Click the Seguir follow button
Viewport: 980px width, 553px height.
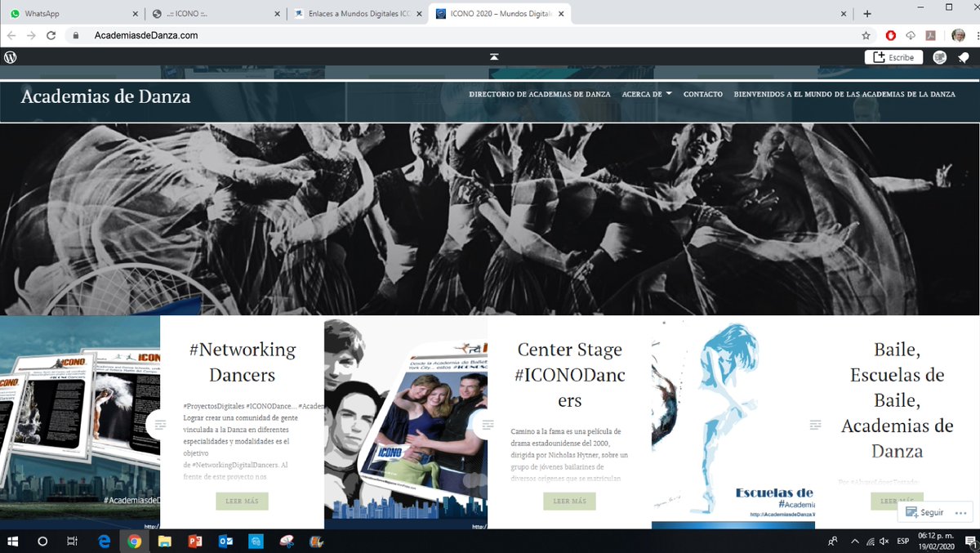pyautogui.click(x=924, y=512)
